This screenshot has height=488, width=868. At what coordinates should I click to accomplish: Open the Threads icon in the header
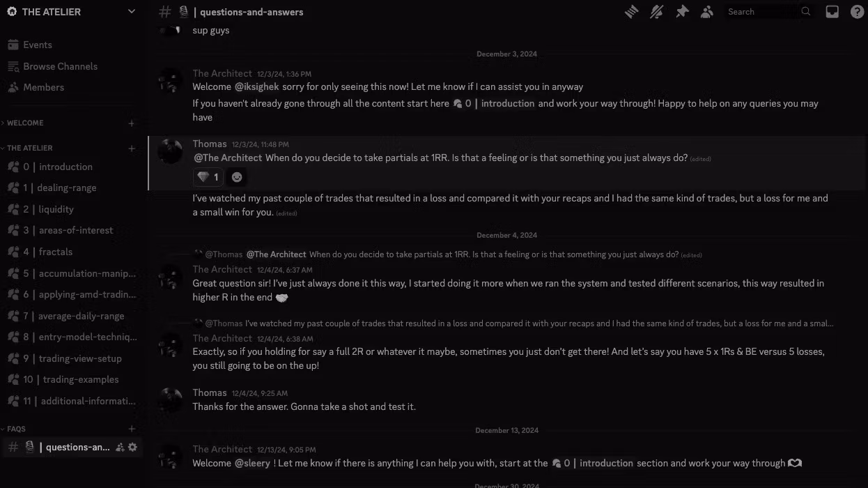point(632,12)
